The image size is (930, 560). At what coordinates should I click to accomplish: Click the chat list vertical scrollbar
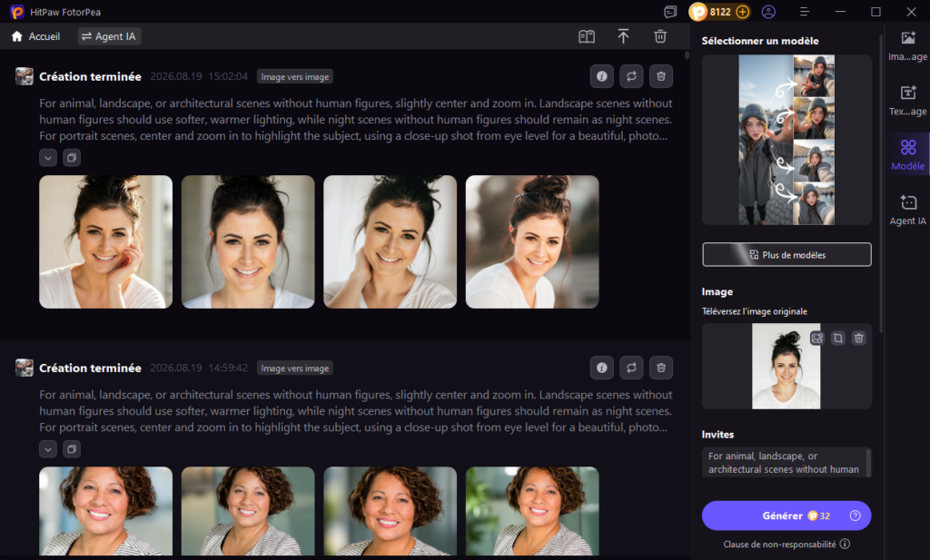[x=687, y=55]
